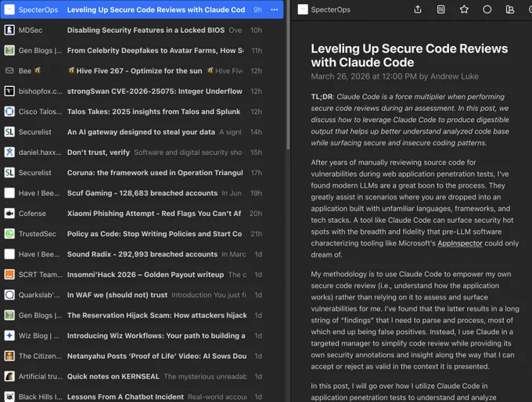The width and height of the screenshot is (532, 402).
Task: Open 'In WAF we (should not) trust' article
Action: 117,294
